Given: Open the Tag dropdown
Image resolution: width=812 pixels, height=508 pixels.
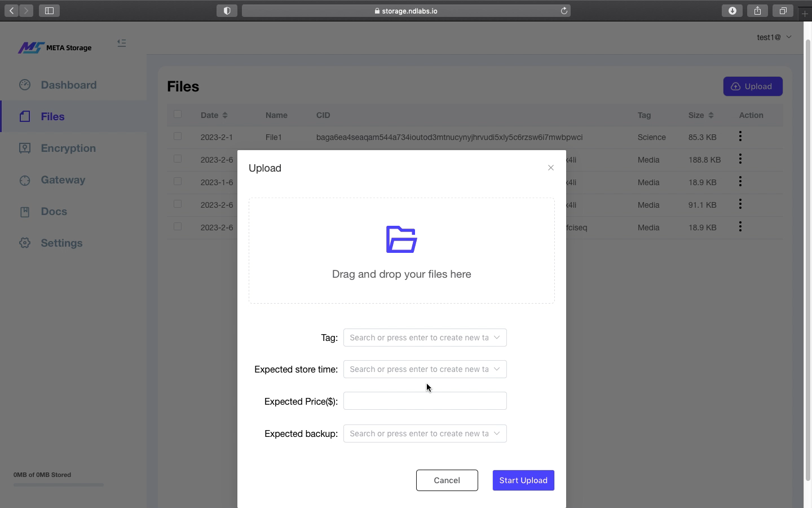Looking at the screenshot, I should 425,338.
